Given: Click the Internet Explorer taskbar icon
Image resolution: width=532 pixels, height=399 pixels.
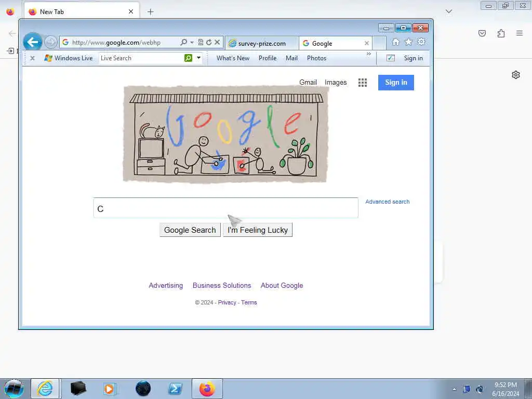Looking at the screenshot, I should [x=45, y=389].
